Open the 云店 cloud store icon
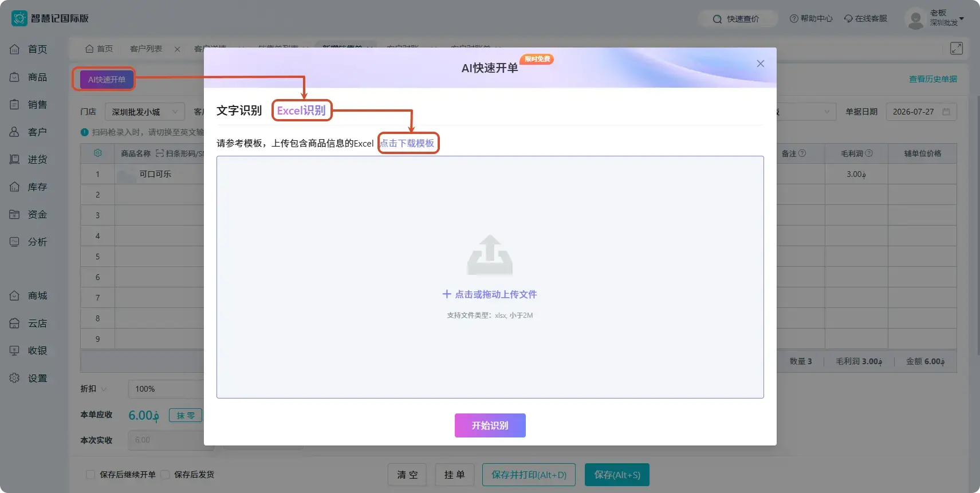This screenshot has height=493, width=980. tap(15, 323)
